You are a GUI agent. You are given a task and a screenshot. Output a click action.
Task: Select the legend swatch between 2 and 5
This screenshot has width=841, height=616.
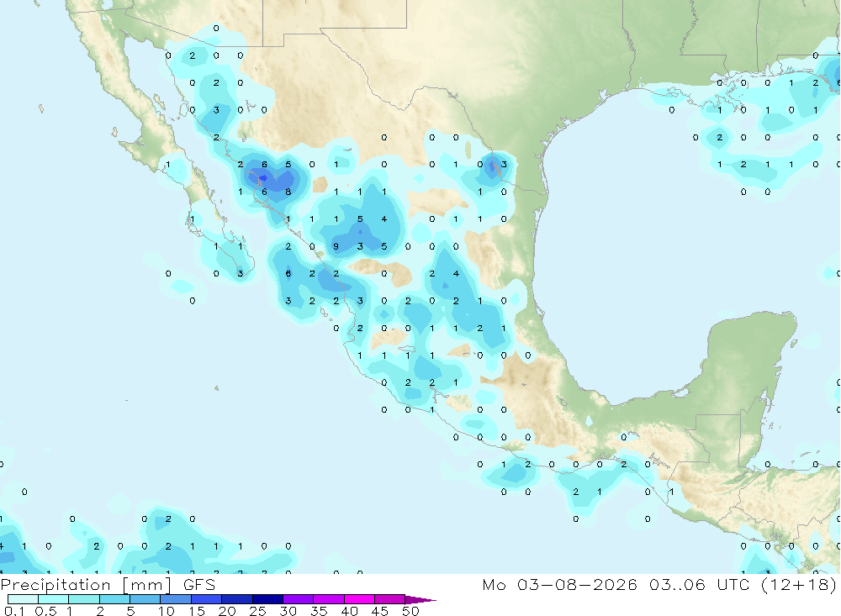pyautogui.click(x=114, y=599)
